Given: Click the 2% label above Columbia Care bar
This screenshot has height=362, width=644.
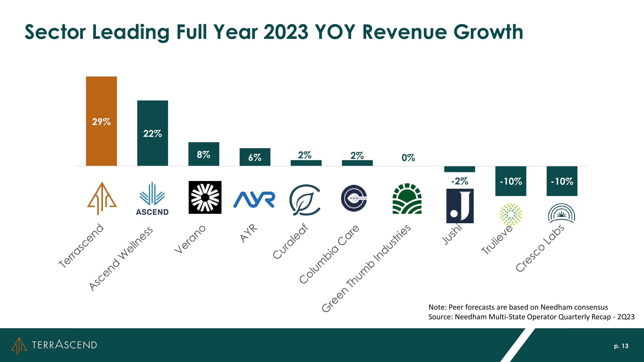Looking at the screenshot, I should click(x=357, y=155).
